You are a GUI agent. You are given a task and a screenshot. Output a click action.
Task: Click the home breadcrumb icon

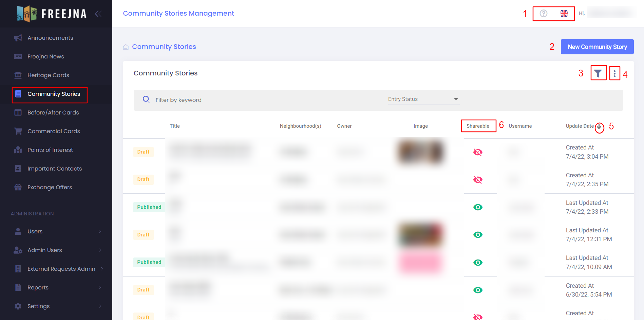click(126, 47)
